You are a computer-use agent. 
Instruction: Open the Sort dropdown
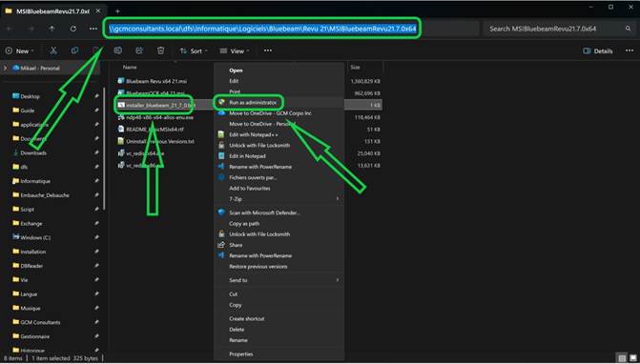(194, 51)
